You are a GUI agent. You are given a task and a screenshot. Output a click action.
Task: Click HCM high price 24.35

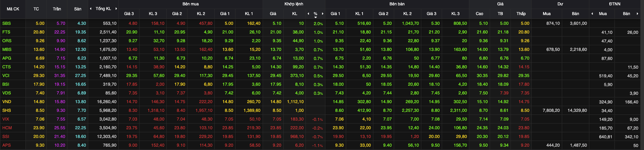pyautogui.click(x=482, y=128)
